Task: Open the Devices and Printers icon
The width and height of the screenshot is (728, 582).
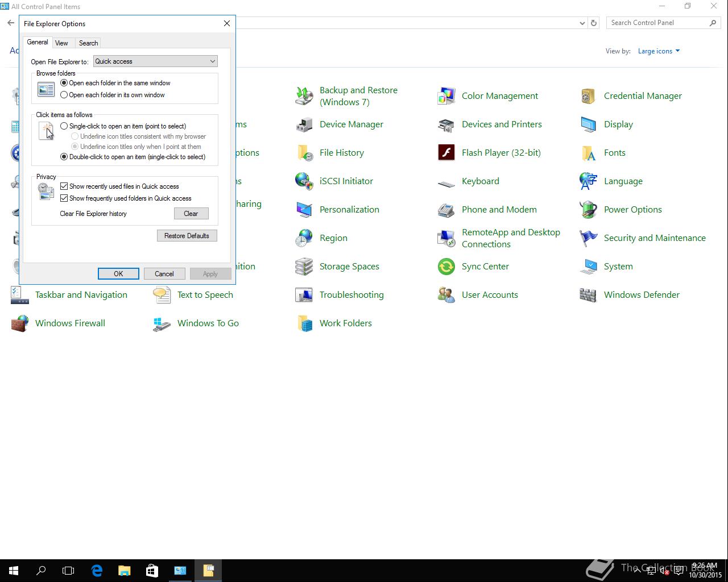Action: 446,124
